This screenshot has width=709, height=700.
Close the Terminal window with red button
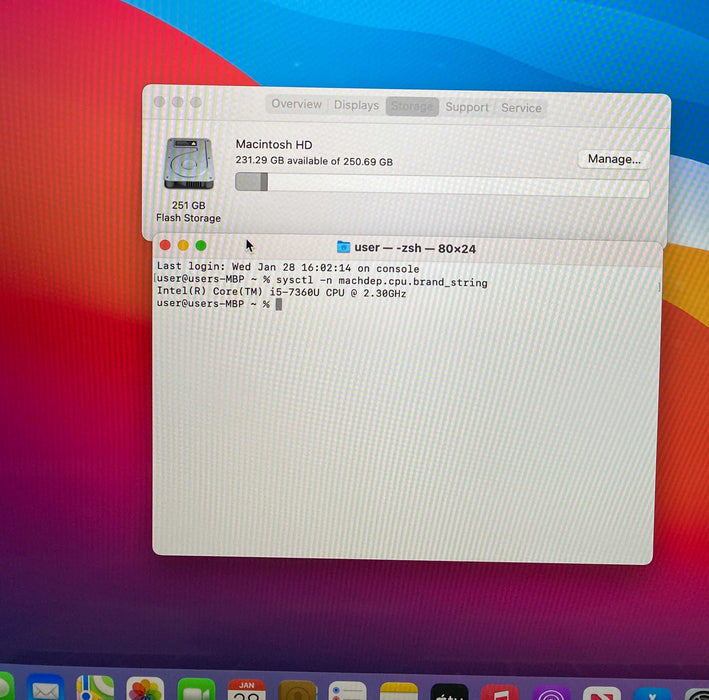point(165,245)
